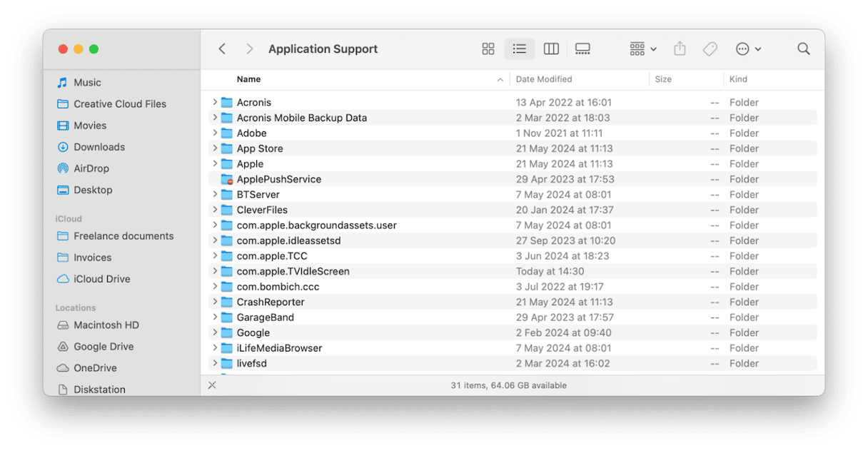
Task: Click the Share toolbar icon
Action: pyautogui.click(x=680, y=49)
